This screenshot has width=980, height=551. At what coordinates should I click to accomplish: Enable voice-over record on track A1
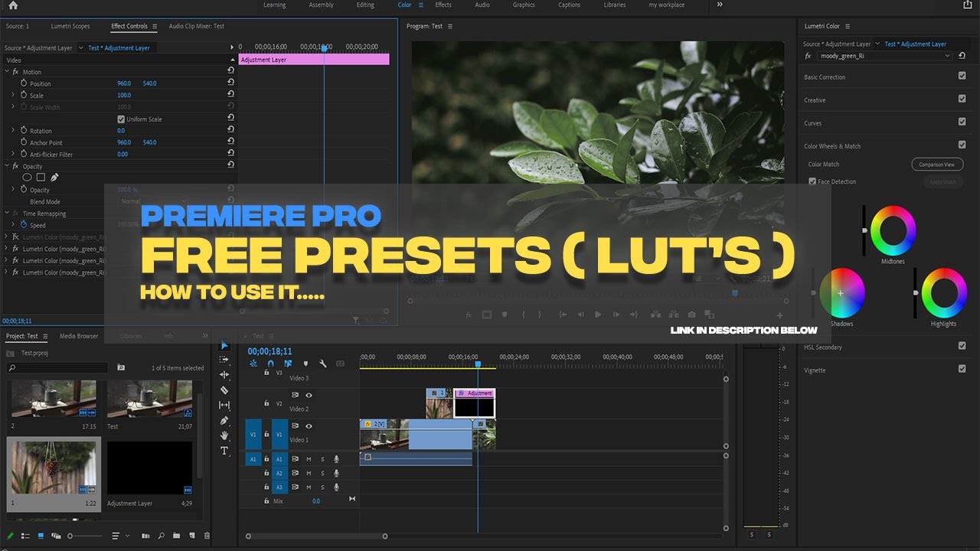tap(336, 459)
